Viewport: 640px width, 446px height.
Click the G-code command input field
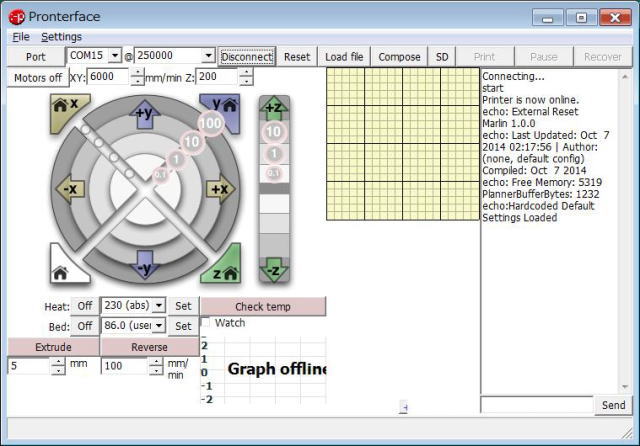point(537,405)
